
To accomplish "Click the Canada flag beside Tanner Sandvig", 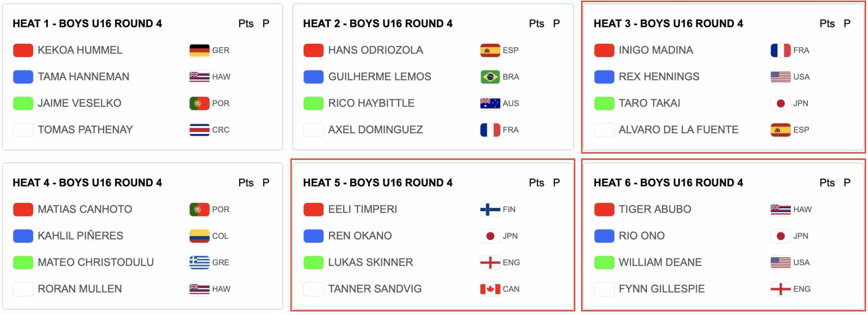I will [x=490, y=289].
